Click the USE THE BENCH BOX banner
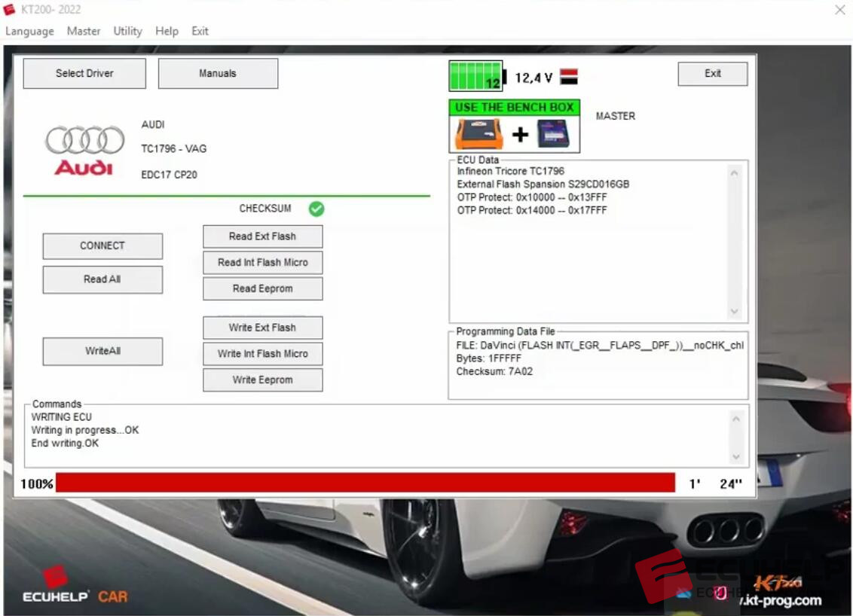The width and height of the screenshot is (853, 616). pos(514,108)
